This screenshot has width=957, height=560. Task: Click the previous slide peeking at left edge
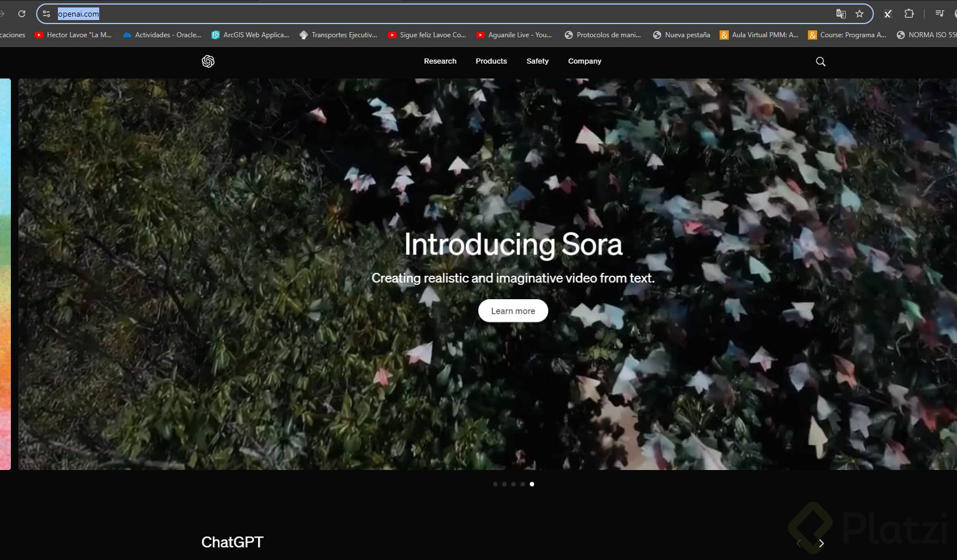tap(5, 274)
